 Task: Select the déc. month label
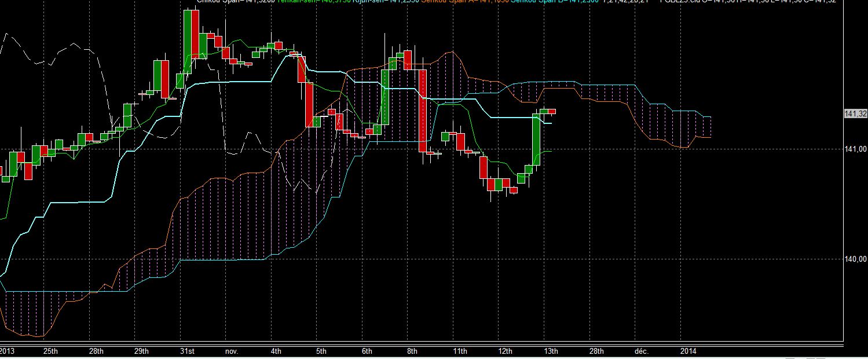click(641, 351)
